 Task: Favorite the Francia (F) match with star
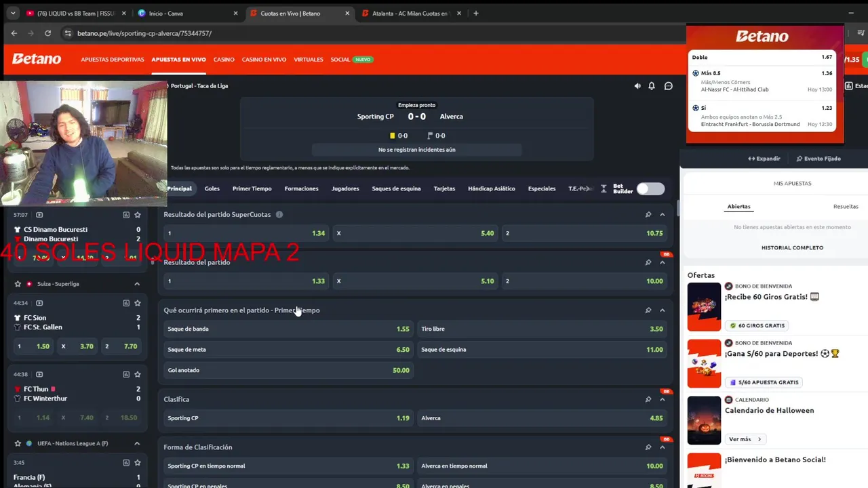pyautogui.click(x=138, y=462)
